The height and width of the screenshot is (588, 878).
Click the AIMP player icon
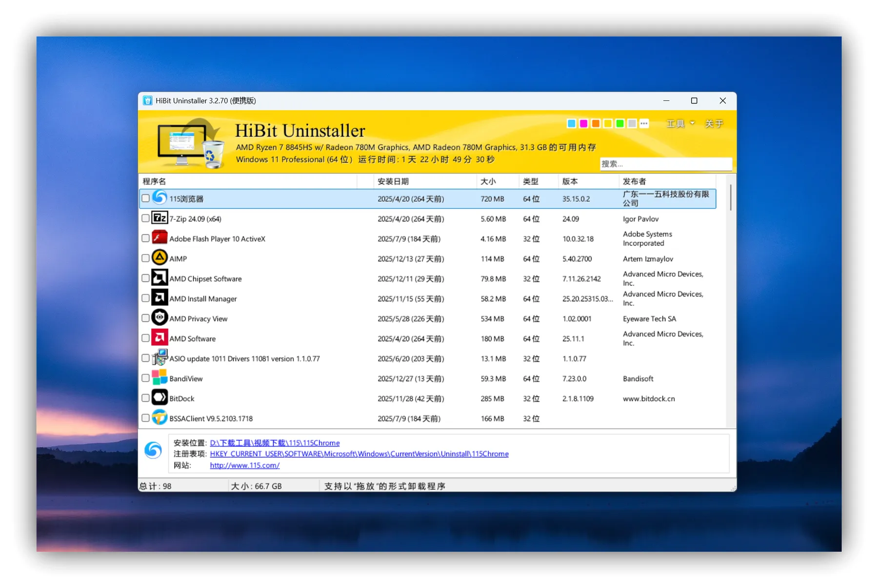160,258
